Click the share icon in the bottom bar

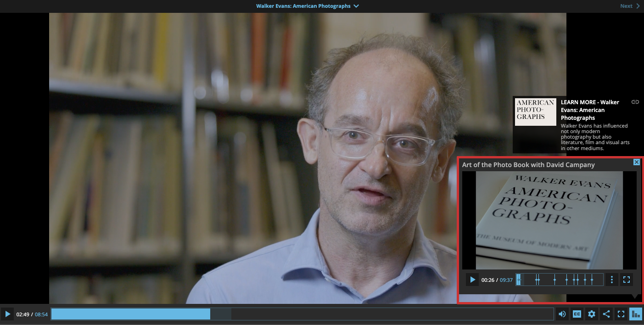pyautogui.click(x=606, y=314)
